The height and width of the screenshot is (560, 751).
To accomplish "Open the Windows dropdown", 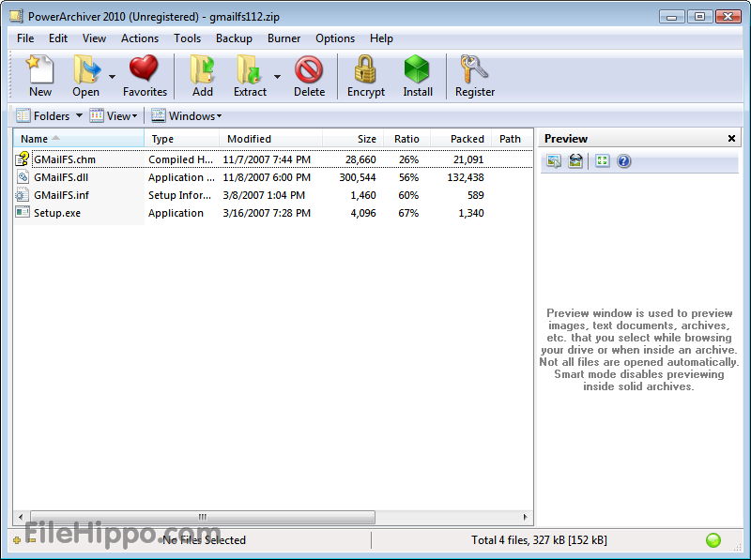I will pos(187,115).
